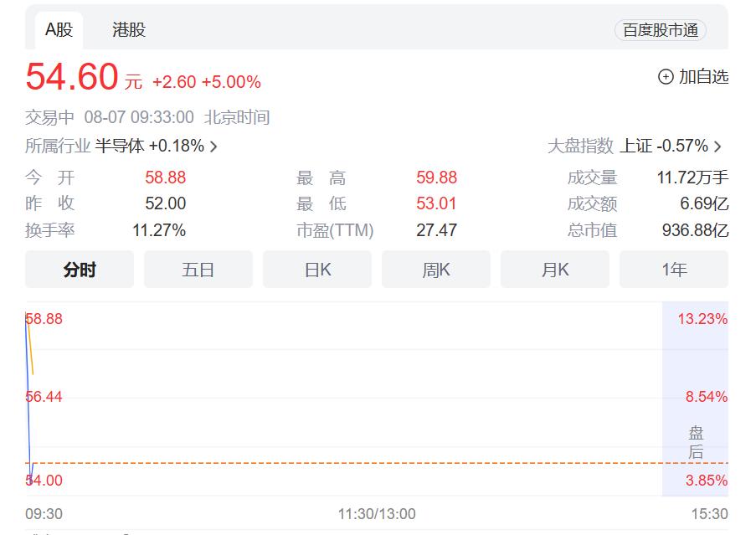This screenshot has height=535, width=756.
Task: Select the 五日 chart view
Action: tap(198, 270)
